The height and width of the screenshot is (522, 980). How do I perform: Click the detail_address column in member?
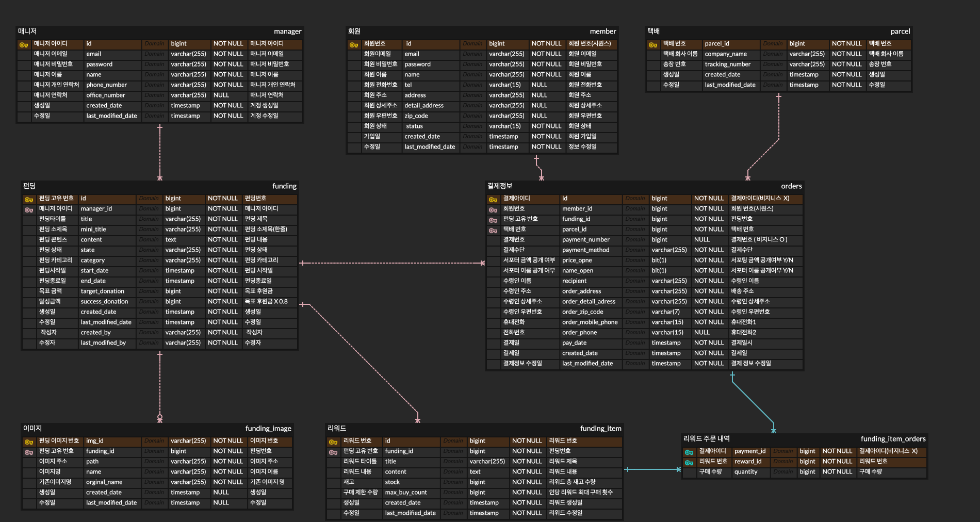coord(424,106)
